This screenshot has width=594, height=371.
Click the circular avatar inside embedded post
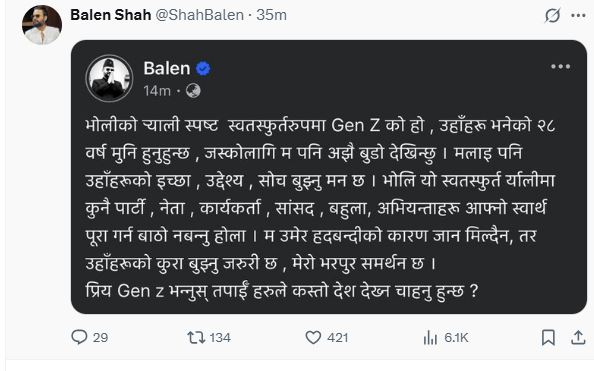(x=109, y=78)
